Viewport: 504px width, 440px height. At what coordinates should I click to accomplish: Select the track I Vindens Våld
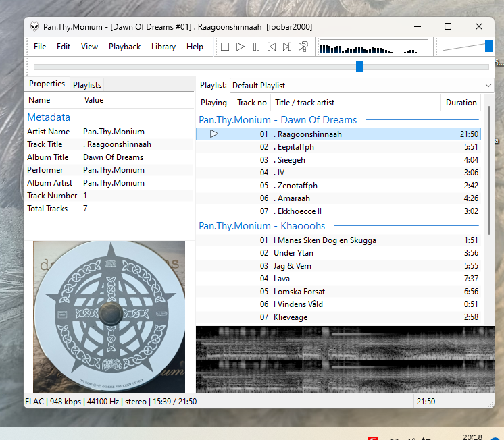coord(338,304)
